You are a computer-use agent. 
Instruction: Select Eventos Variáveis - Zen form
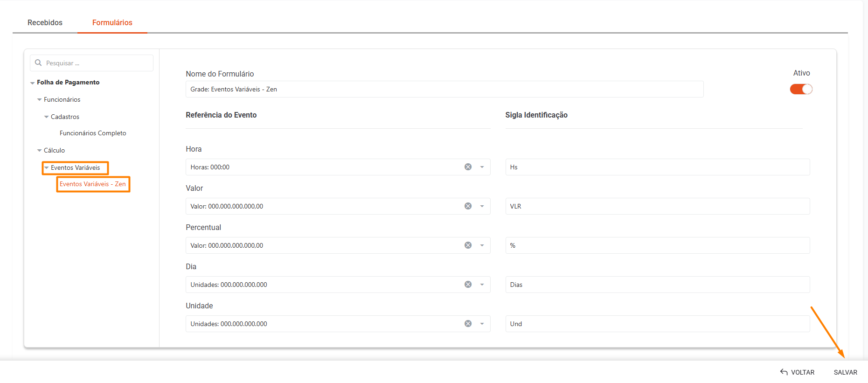point(92,184)
